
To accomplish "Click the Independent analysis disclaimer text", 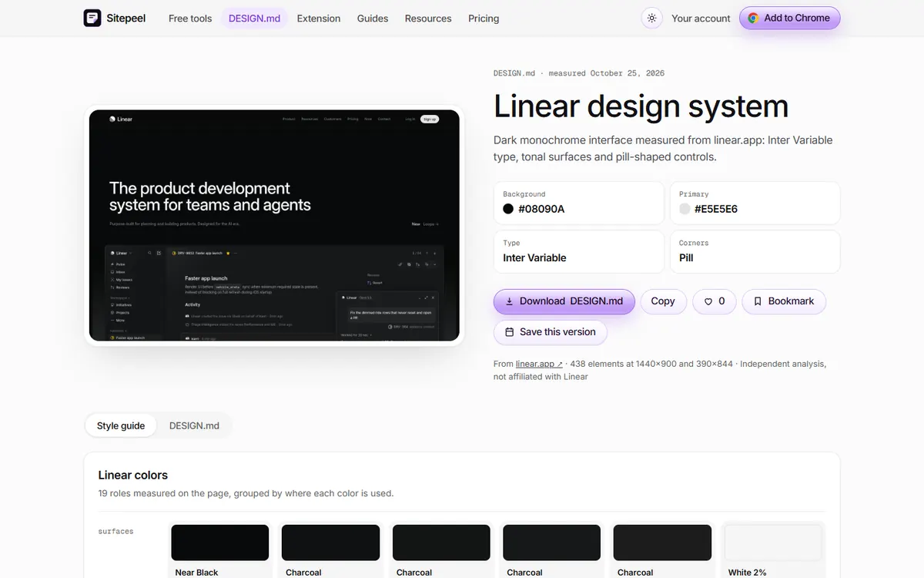I will [x=660, y=370].
